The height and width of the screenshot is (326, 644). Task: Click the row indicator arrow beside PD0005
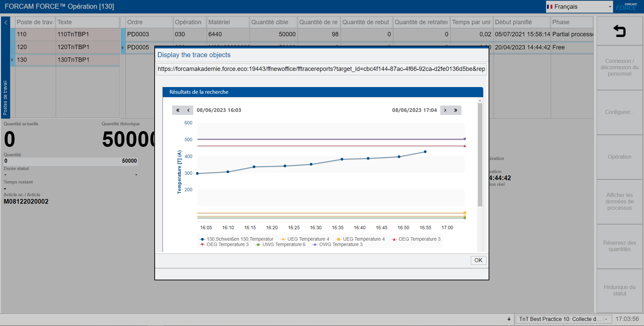(122, 48)
